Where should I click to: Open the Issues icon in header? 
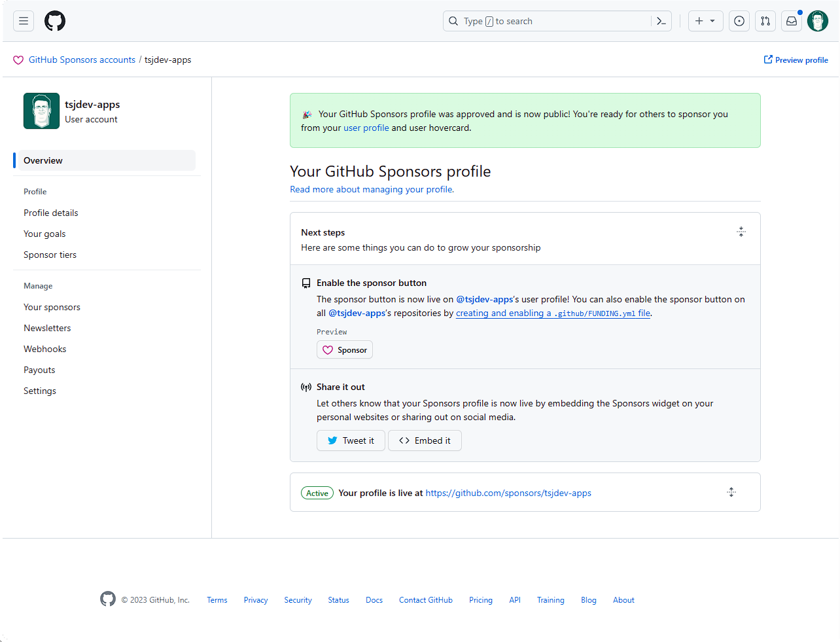(x=739, y=21)
